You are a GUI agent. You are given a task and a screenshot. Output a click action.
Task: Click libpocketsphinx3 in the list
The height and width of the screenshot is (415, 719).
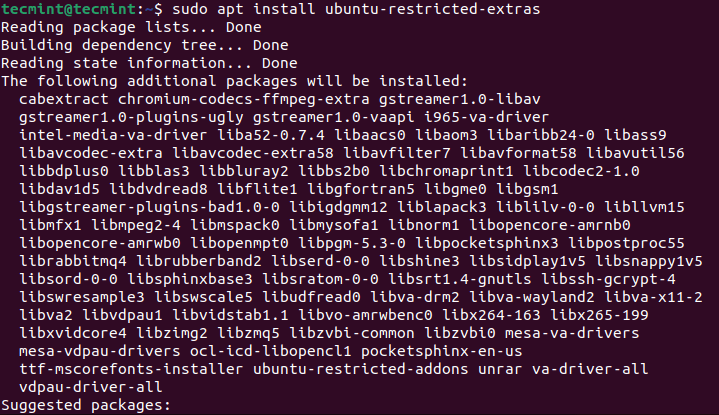pyautogui.click(x=487, y=243)
